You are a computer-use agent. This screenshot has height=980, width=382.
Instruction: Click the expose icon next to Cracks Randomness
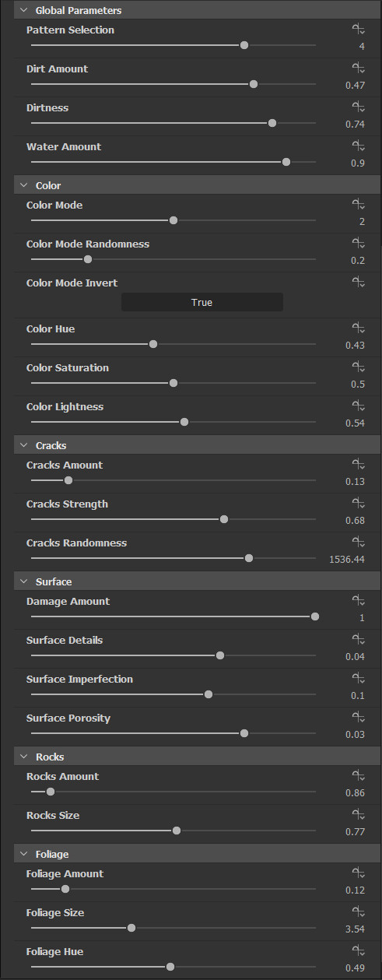pyautogui.click(x=359, y=543)
